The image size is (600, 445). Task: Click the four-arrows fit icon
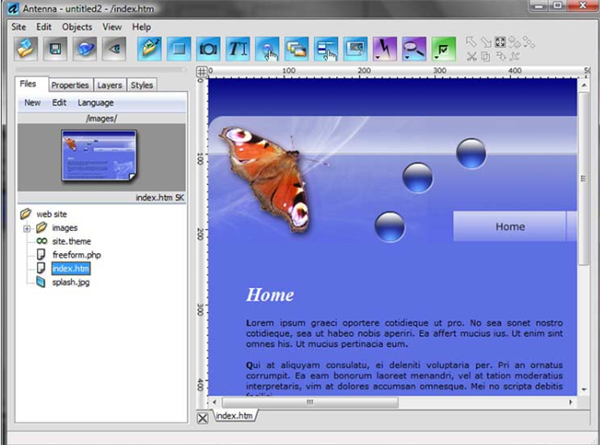[500, 42]
